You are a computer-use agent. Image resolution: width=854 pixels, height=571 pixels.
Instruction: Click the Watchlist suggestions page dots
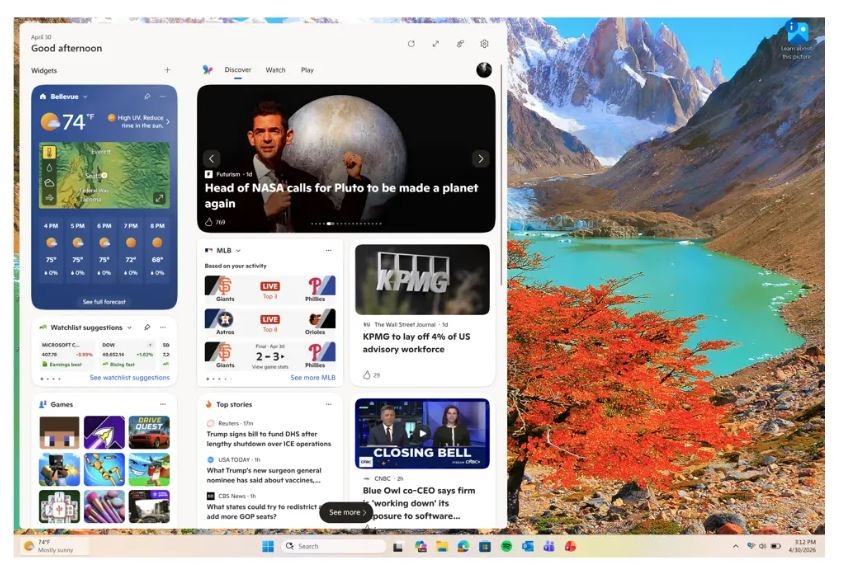51,378
